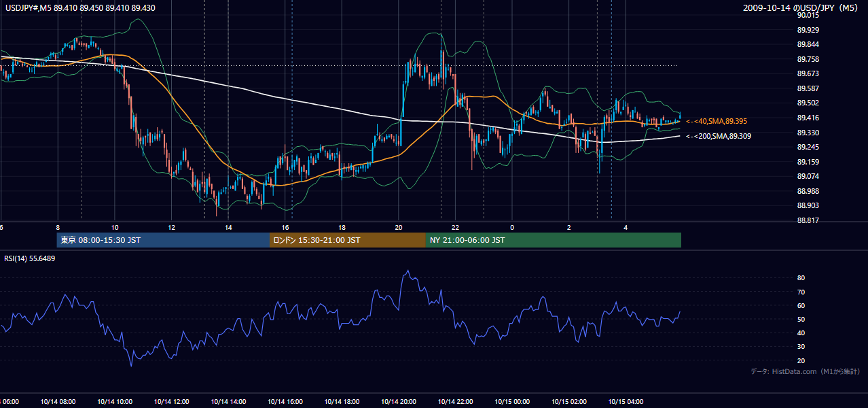Click the RSI 40 level label
This screenshot has height=408, width=868.
pyautogui.click(x=801, y=333)
